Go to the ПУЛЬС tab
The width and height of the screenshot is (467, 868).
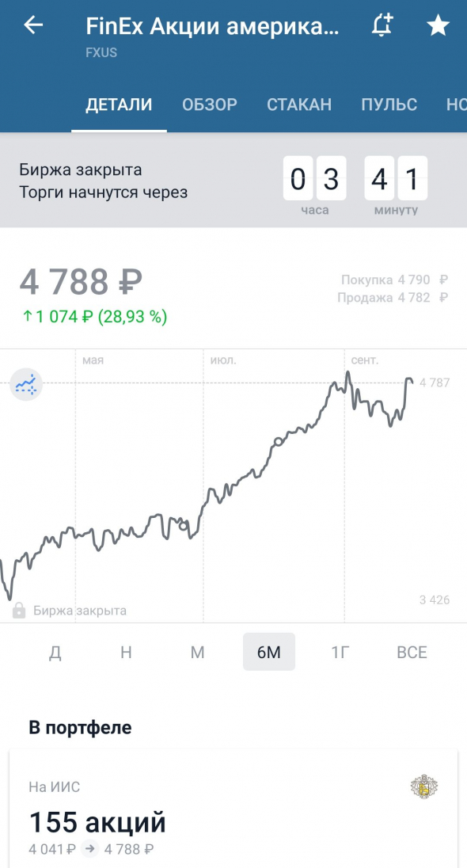(389, 104)
